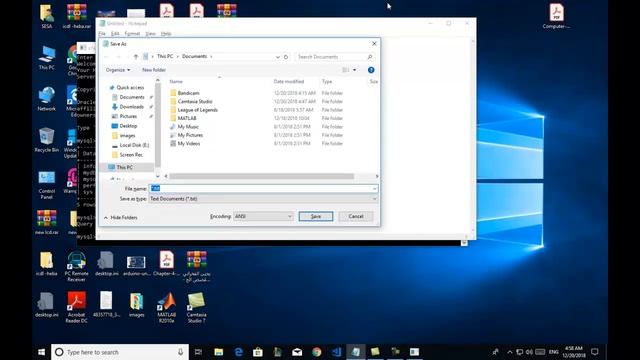This screenshot has width=640, height=360.
Task: Select the Computer PDF icon on desktop
Action: pos(556,16)
